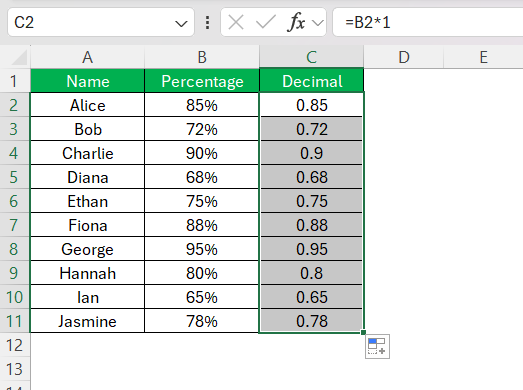Select the cell containing Charlie
Image resolution: width=523 pixels, height=390 pixels.
pos(87,153)
